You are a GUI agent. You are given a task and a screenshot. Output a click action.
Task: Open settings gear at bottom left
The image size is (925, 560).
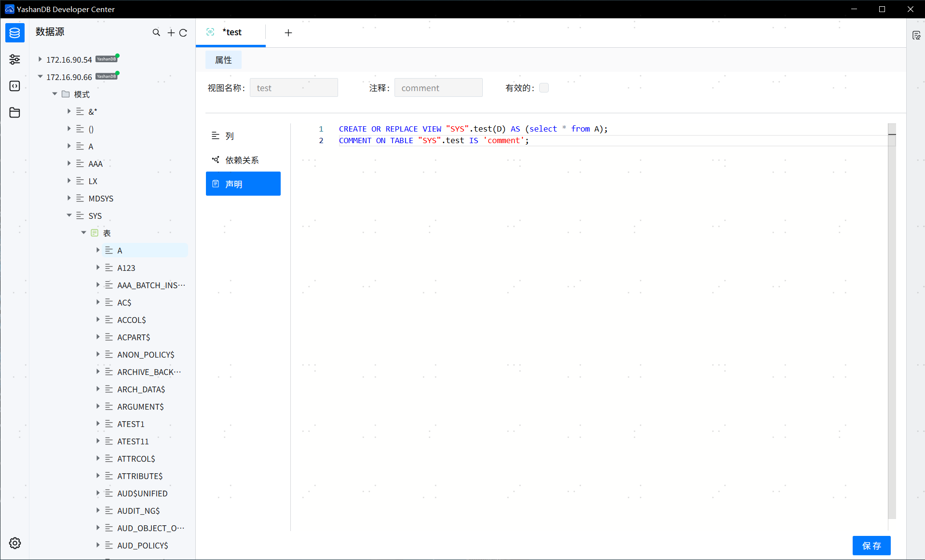[14, 543]
